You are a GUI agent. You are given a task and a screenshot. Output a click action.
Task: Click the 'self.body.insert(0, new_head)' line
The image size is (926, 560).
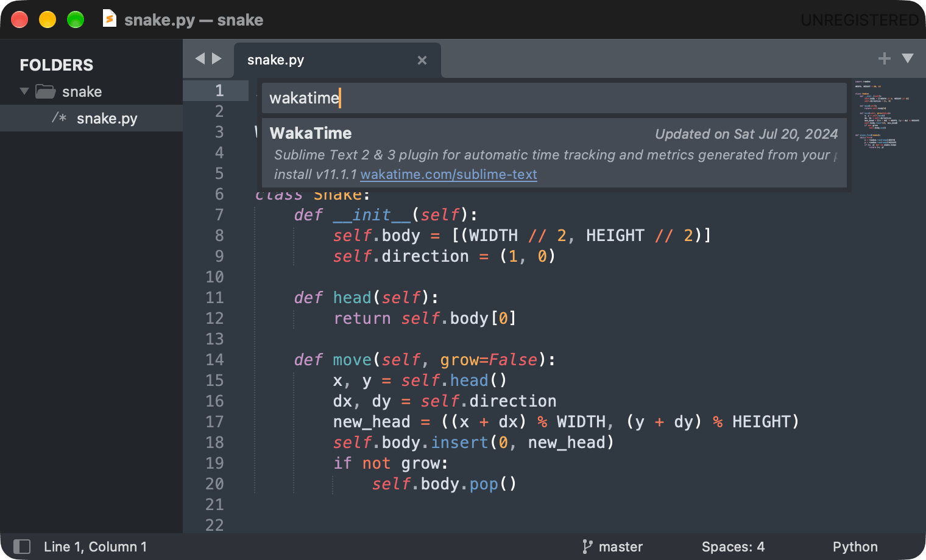tap(473, 442)
